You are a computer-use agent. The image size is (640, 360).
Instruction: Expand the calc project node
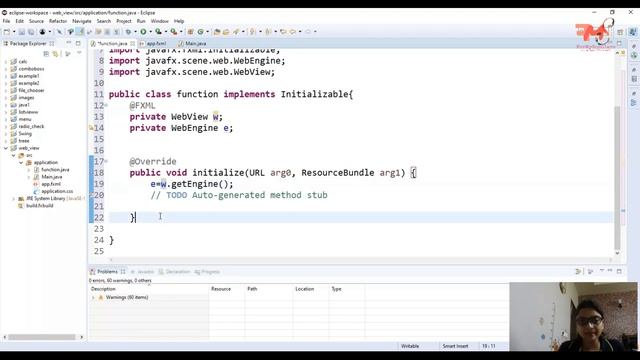pyautogui.click(x=6, y=62)
